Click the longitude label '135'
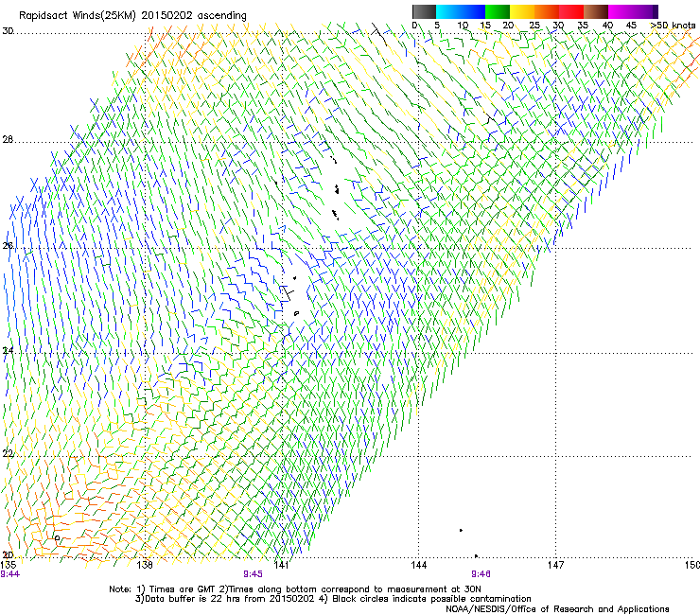This screenshot has height=615, width=700. (x=9, y=565)
